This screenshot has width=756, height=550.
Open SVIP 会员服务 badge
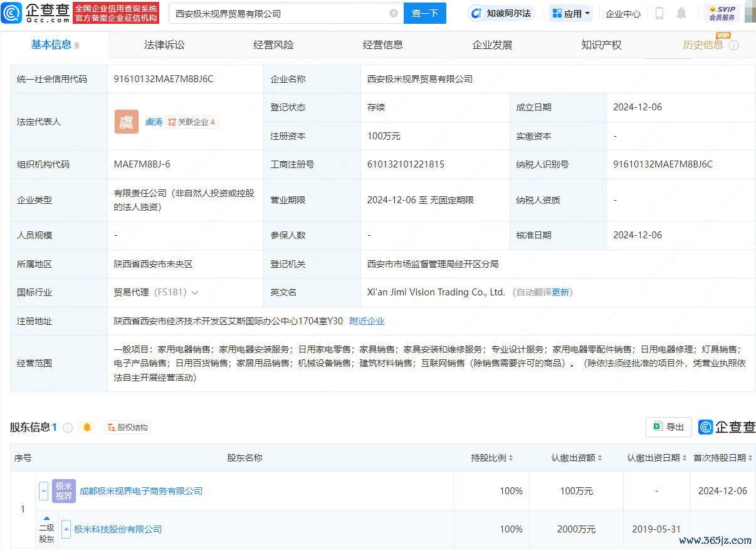(722, 13)
